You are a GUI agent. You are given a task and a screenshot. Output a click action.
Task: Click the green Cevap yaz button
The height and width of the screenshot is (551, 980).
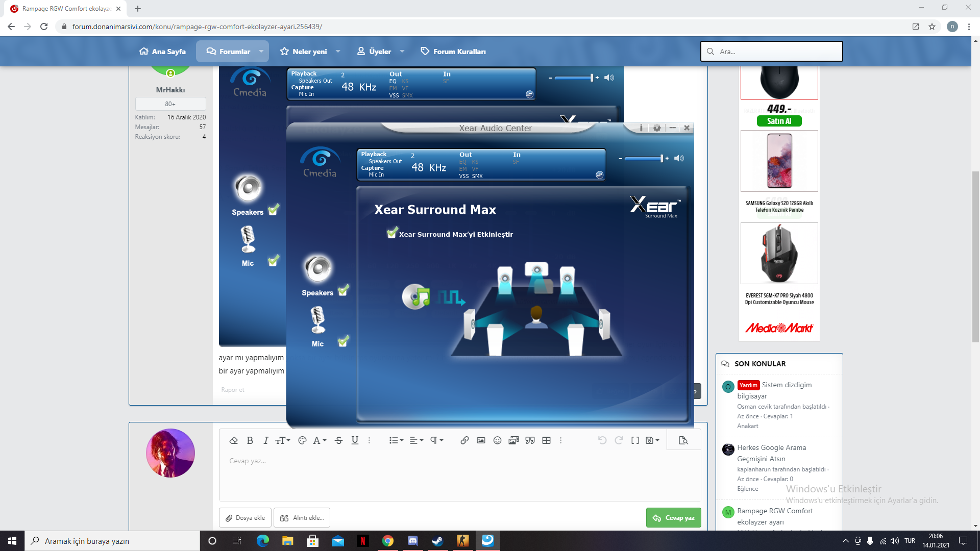tap(674, 518)
